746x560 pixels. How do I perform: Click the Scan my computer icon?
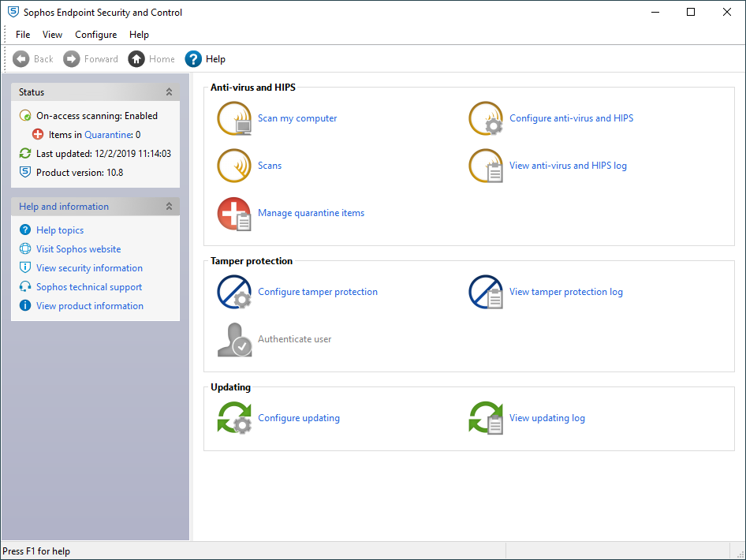click(x=234, y=119)
